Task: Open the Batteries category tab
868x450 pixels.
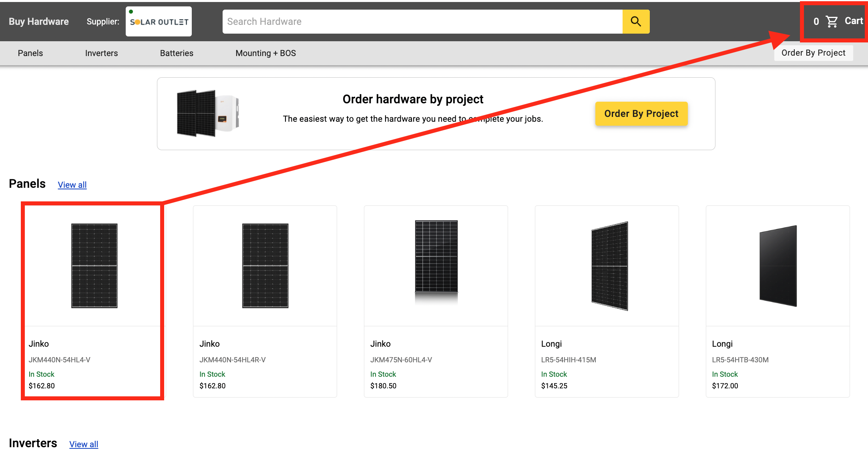Action: click(177, 53)
